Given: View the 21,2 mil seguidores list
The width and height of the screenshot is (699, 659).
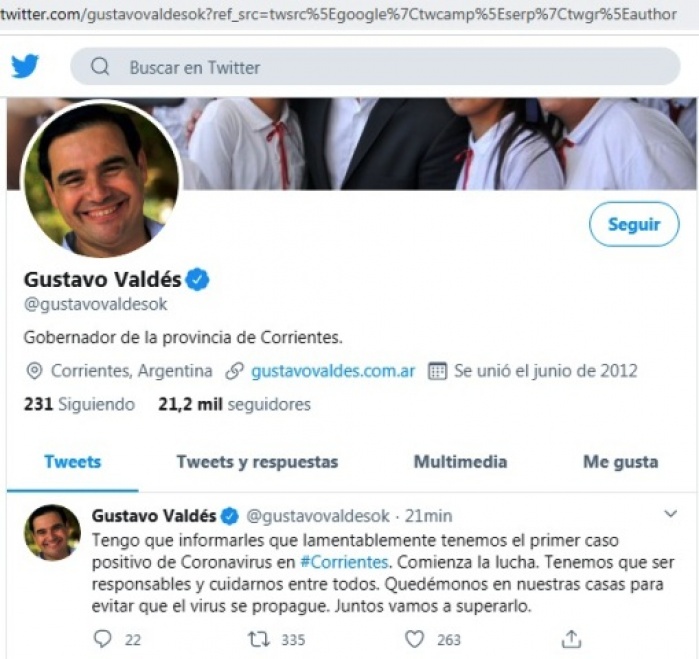Looking at the screenshot, I should [234, 404].
